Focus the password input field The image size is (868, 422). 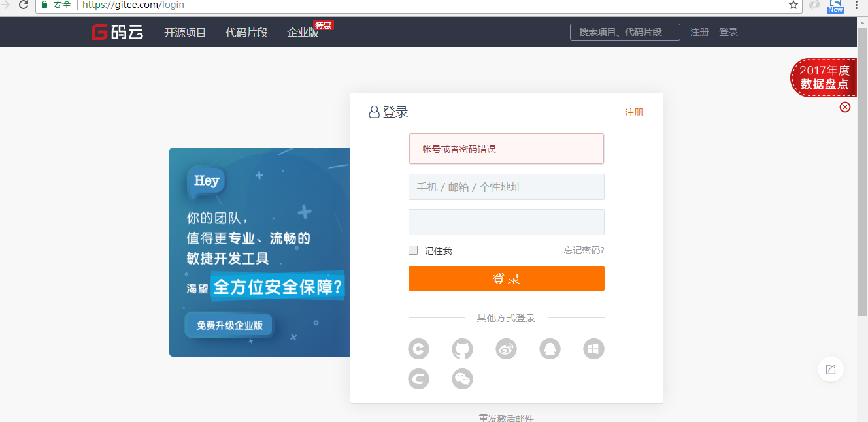point(507,222)
